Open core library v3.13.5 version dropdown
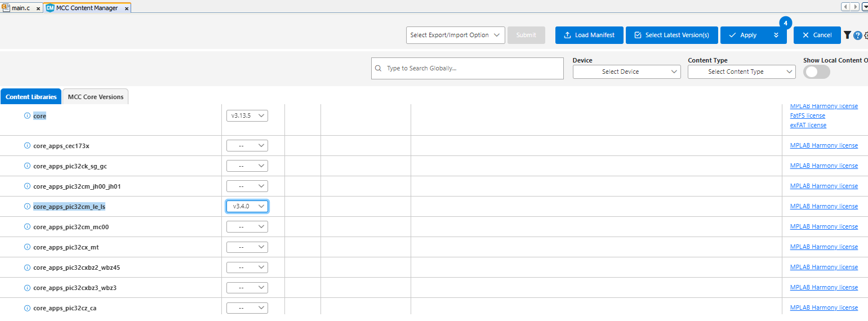The height and width of the screenshot is (321, 868). click(247, 115)
